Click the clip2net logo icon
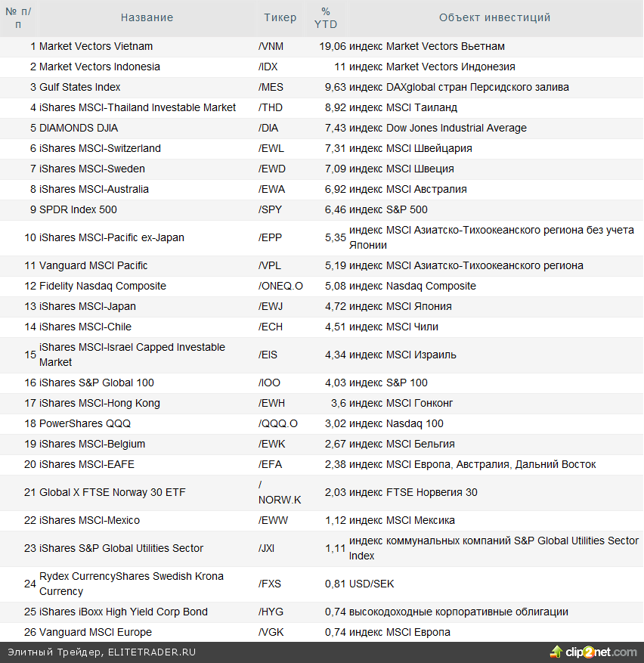 pos(555,652)
